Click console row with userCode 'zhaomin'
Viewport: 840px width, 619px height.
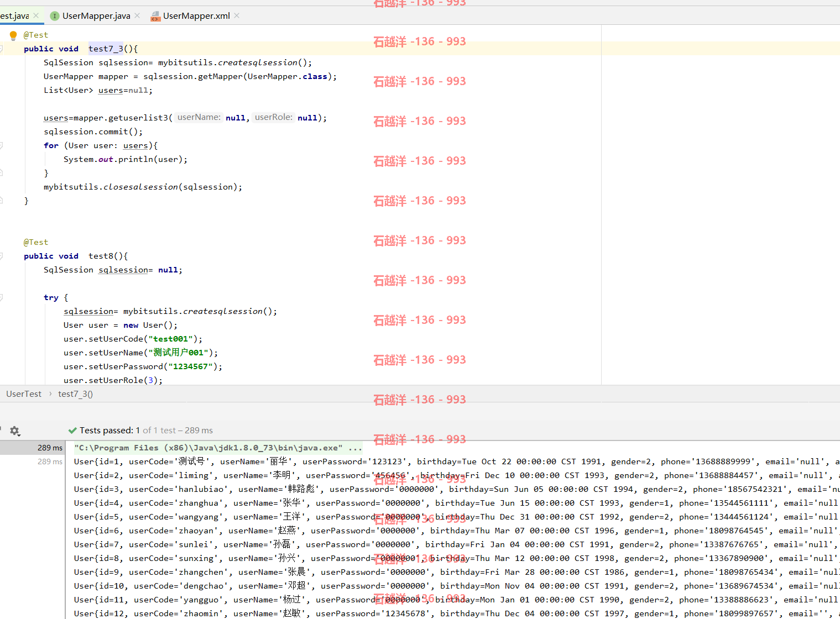point(457,613)
